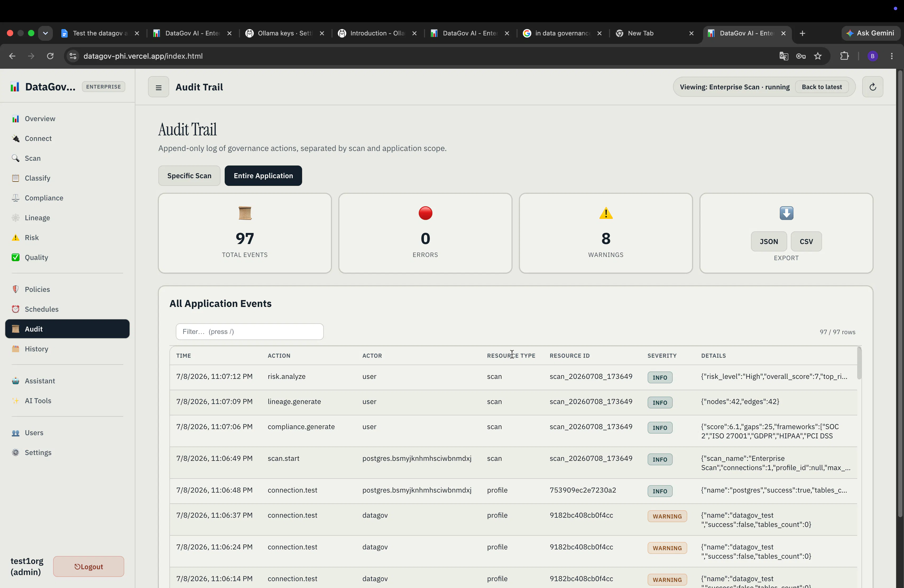Click the Back to latest button
The height and width of the screenshot is (588, 904).
click(822, 87)
